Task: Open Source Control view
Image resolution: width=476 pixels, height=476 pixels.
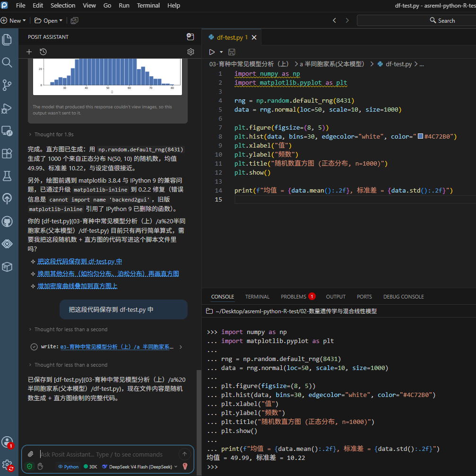Action: coord(7,85)
